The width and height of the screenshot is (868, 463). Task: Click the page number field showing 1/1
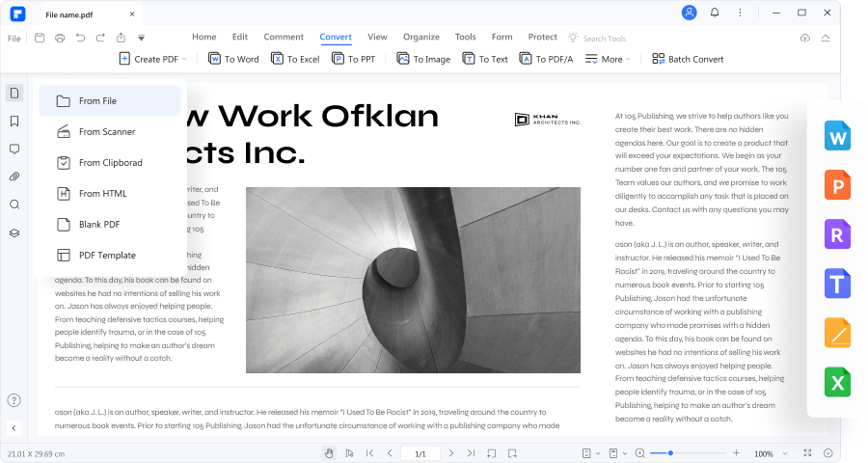tap(420, 453)
